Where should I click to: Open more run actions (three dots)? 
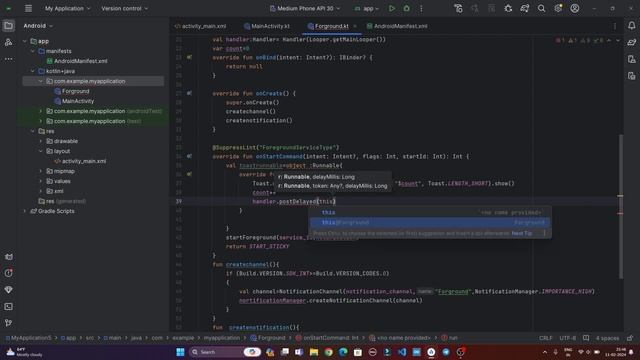click(421, 8)
